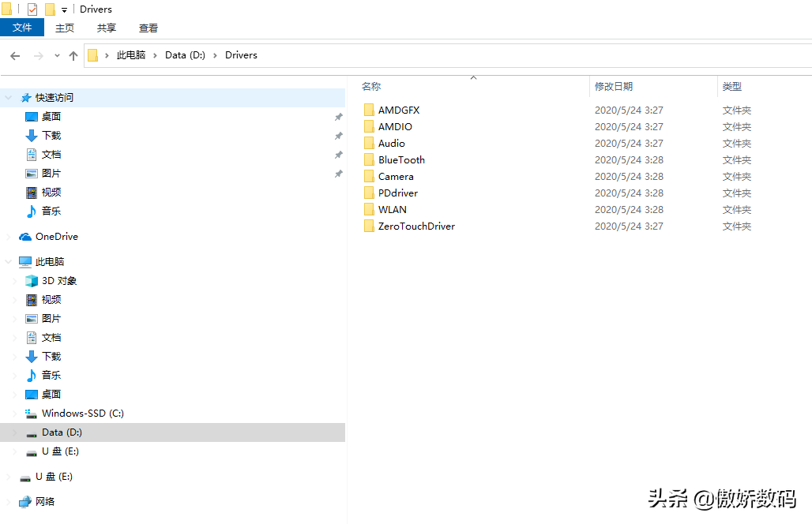Open 下载 under Quick access
The height and width of the screenshot is (524, 812).
[x=51, y=135]
